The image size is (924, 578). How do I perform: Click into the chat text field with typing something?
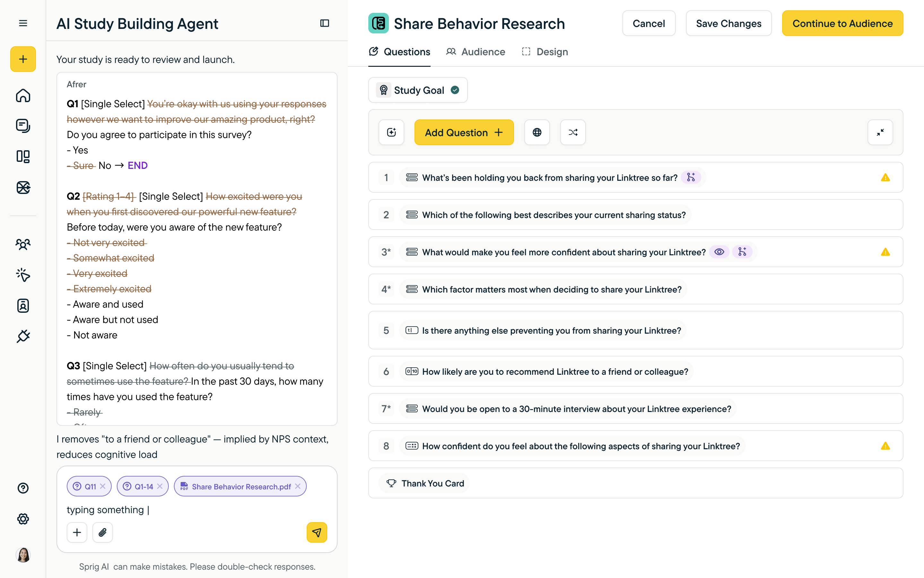pyautogui.click(x=196, y=510)
